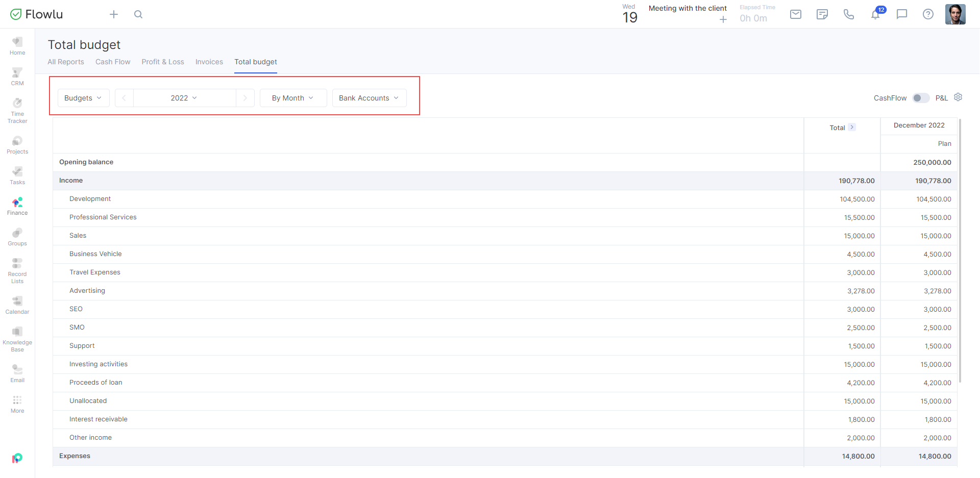Click the plus under Meeting with the client
Viewport: 980px width, 478px height.
723,20
